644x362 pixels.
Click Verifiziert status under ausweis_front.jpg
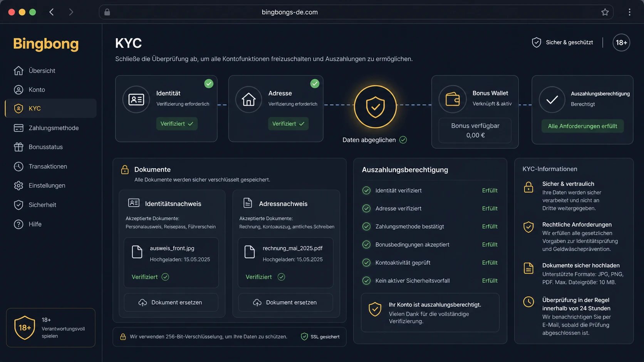pyautogui.click(x=150, y=277)
